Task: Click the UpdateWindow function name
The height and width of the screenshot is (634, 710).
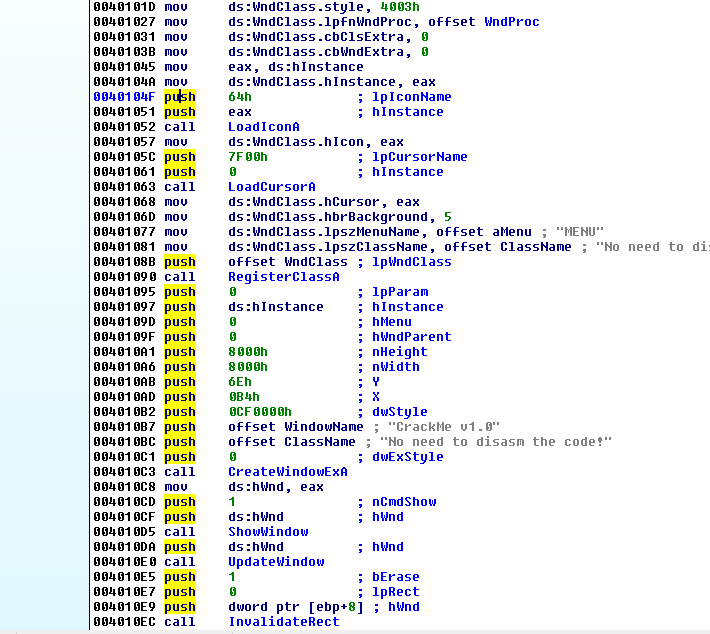Action: pos(275,562)
